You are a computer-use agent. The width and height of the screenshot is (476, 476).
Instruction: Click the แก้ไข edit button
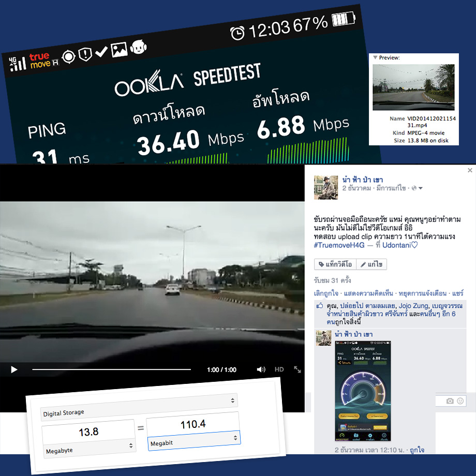371,264
